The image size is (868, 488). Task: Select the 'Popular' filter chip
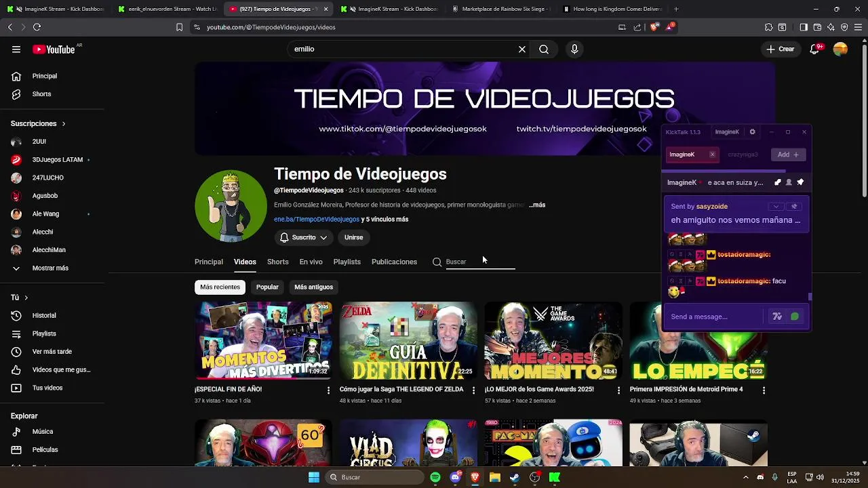[x=267, y=287]
